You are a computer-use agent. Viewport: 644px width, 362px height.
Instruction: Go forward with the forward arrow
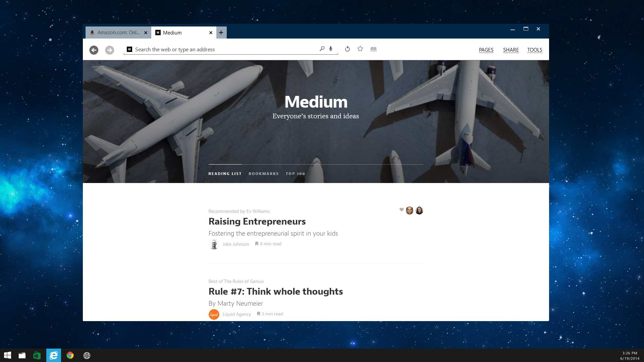click(109, 50)
